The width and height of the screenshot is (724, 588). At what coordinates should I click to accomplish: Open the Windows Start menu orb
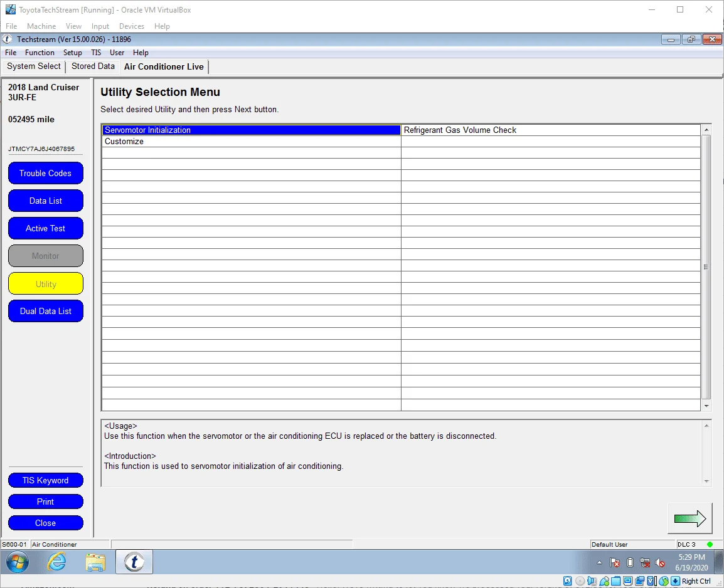point(18,562)
